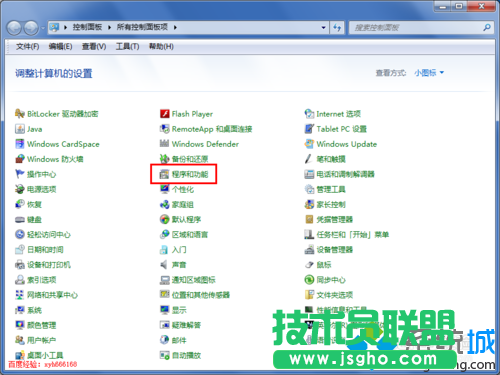
Task: Open 同步中心 green sync icon
Action: (309, 280)
